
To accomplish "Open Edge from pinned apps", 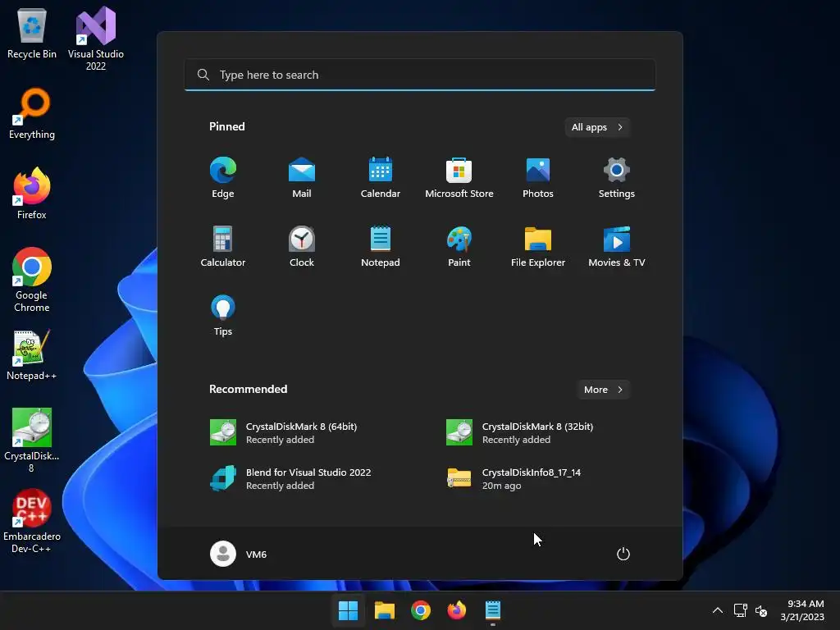I will click(x=223, y=178).
